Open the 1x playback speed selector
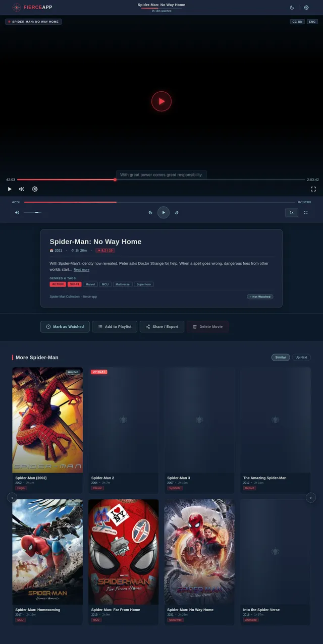 [291, 212]
